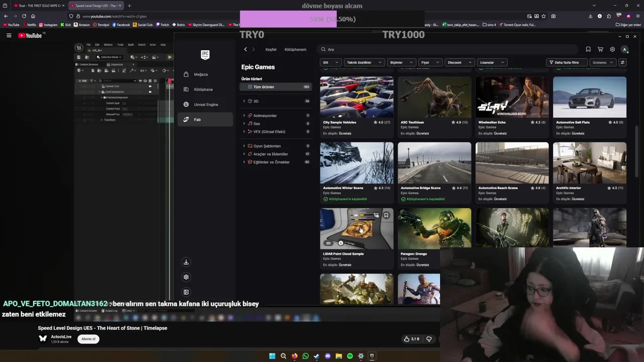Open the shopping cart icon

(x=600, y=49)
